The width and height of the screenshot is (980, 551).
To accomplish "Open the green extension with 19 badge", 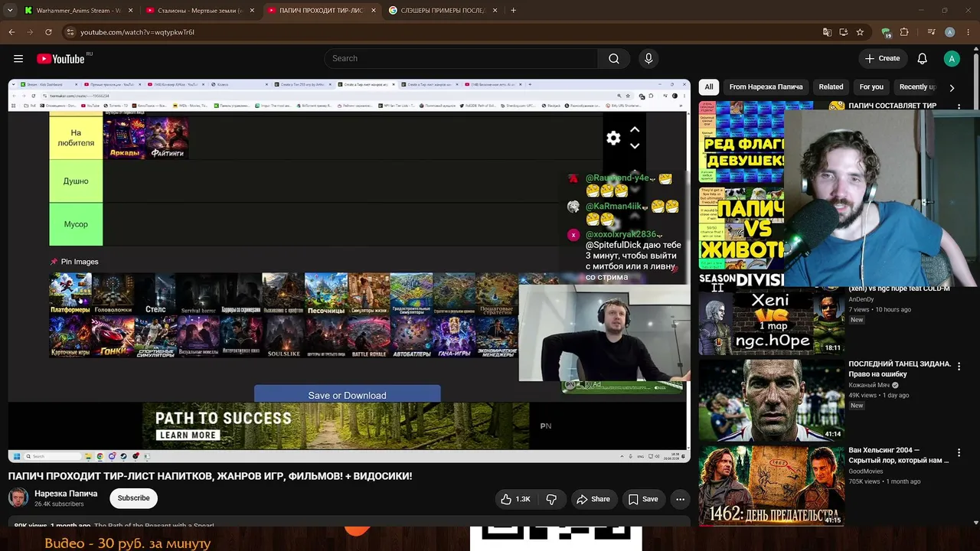I will click(887, 32).
